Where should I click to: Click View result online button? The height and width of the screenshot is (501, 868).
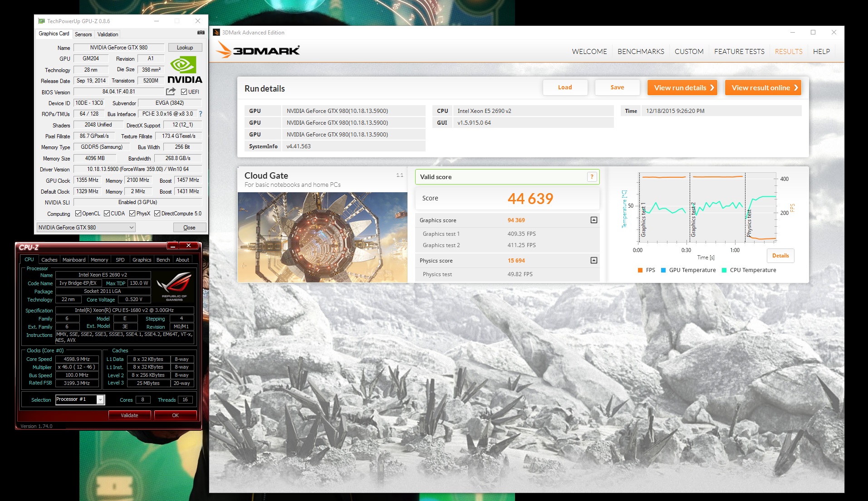[763, 88]
